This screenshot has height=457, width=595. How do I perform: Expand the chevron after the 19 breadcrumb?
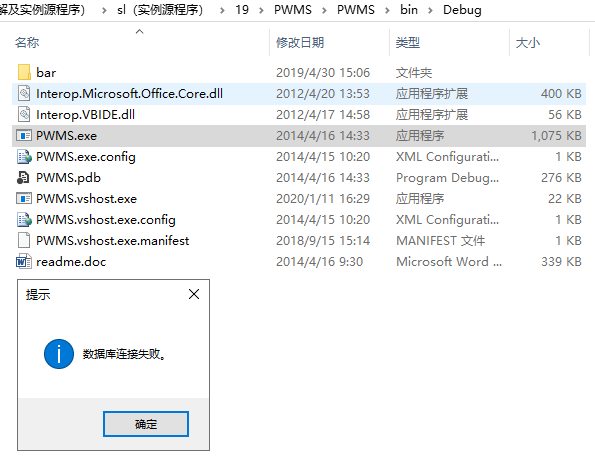[x=261, y=10]
